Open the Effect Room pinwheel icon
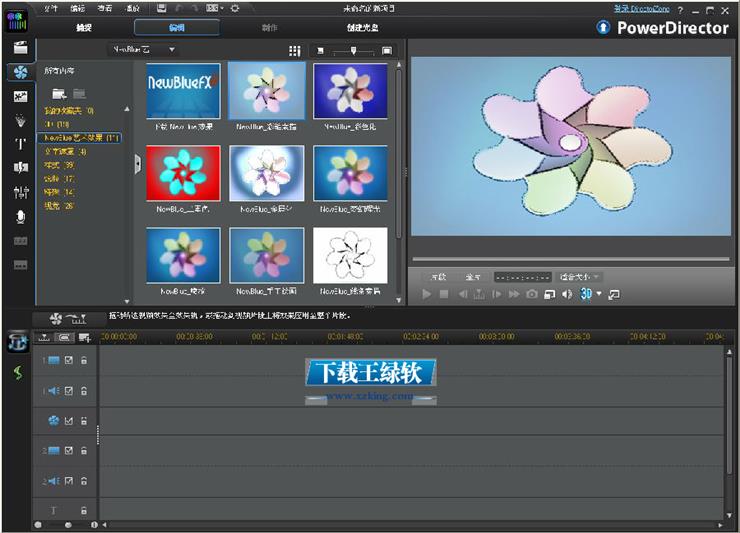The image size is (740, 533). (20, 72)
